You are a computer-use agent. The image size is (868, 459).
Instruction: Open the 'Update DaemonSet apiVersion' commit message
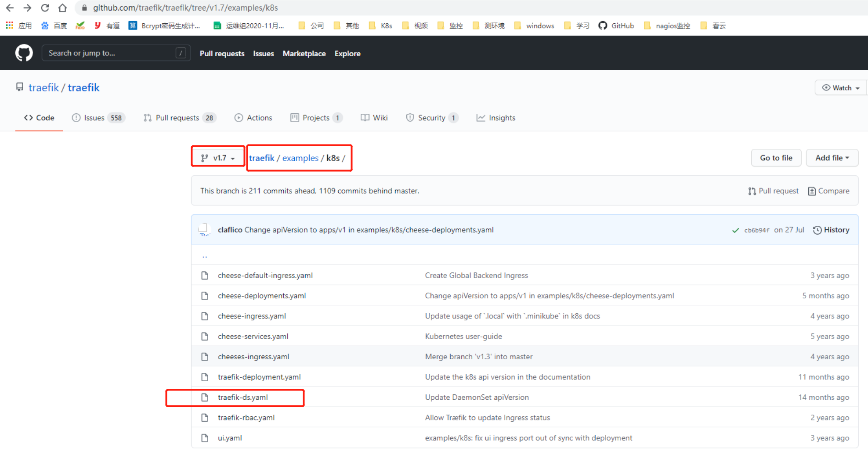coord(477,397)
